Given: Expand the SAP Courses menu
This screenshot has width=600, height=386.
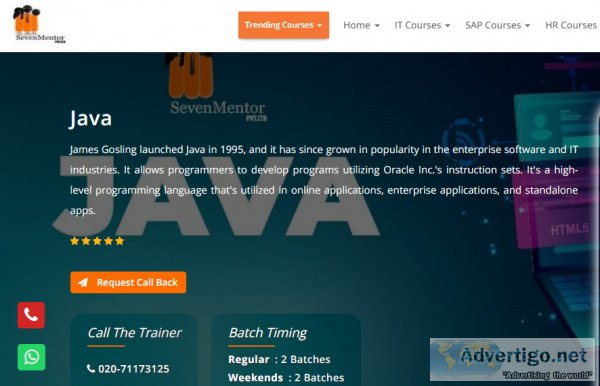Looking at the screenshot, I should 497,25.
